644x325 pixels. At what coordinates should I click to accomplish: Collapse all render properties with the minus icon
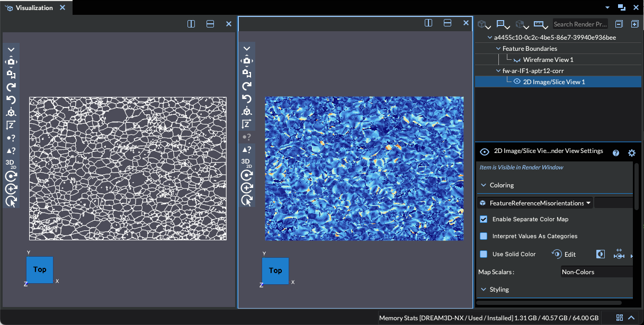(619, 24)
